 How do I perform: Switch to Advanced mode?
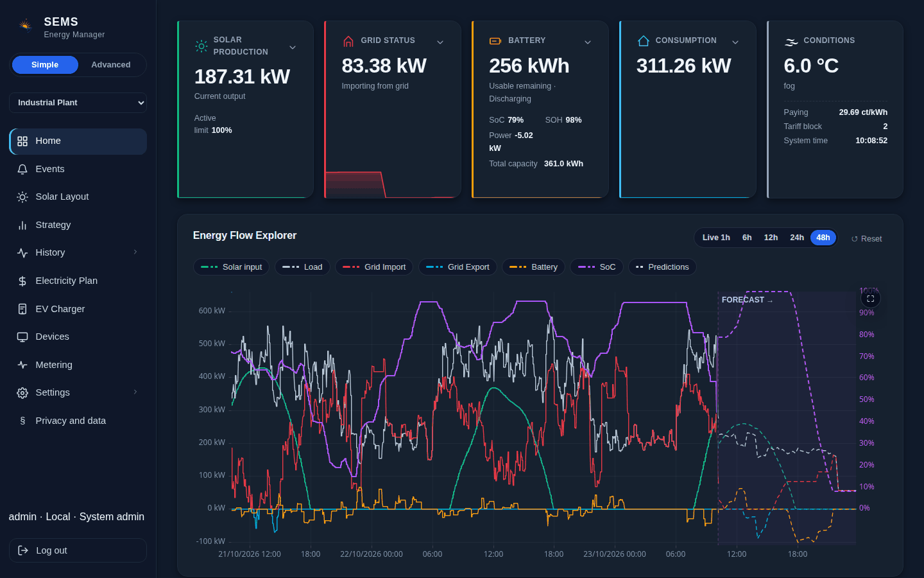coord(111,65)
